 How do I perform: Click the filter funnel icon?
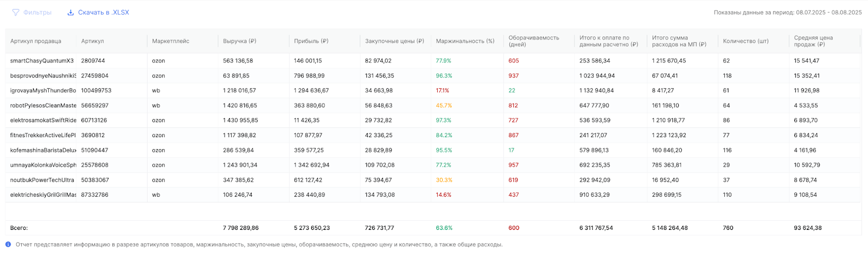[16, 12]
